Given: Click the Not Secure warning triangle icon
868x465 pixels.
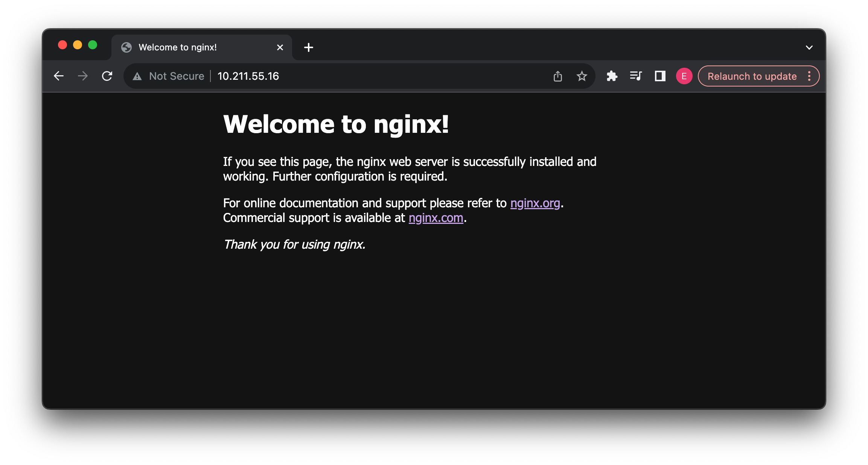Looking at the screenshot, I should 137,76.
